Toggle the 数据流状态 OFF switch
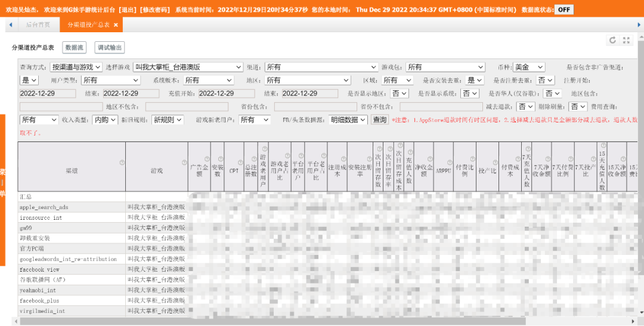 coord(564,10)
